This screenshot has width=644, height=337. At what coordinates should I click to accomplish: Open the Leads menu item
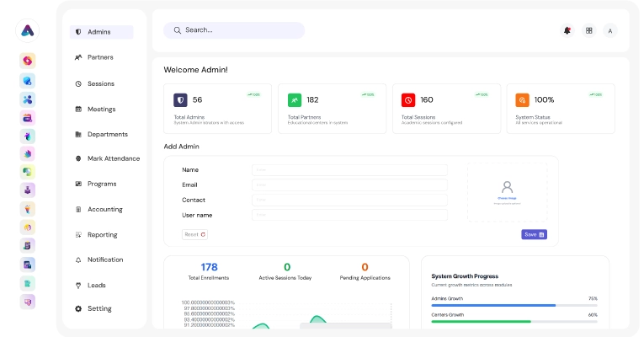96,285
